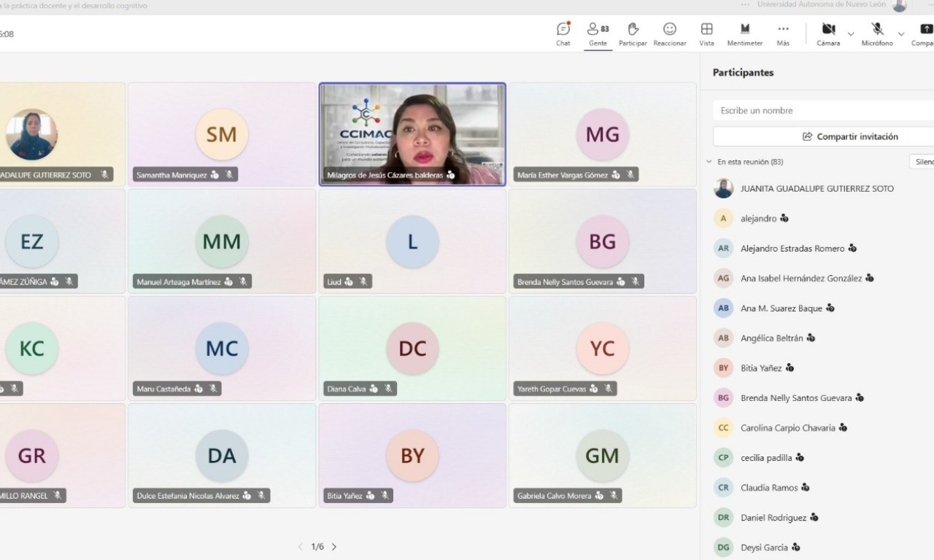
Task: Toggle the Micrófono mute state
Action: coord(877,29)
